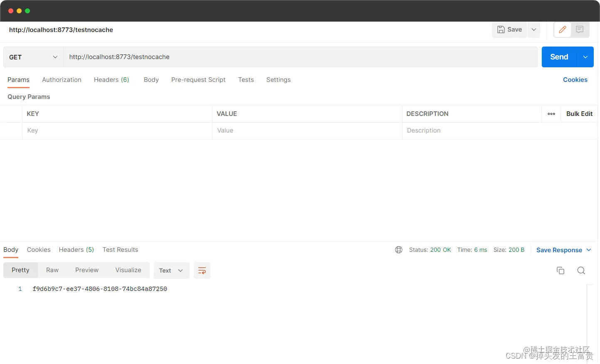Screen dimensions: 600x364
Task: Click Save Response
Action: pyautogui.click(x=559, y=250)
